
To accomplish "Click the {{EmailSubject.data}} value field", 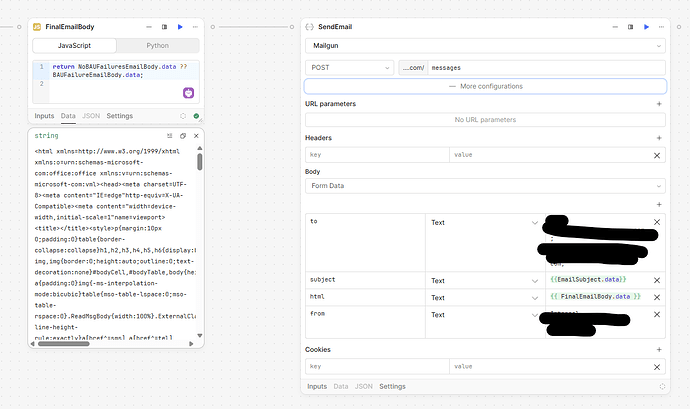I will click(x=588, y=280).
